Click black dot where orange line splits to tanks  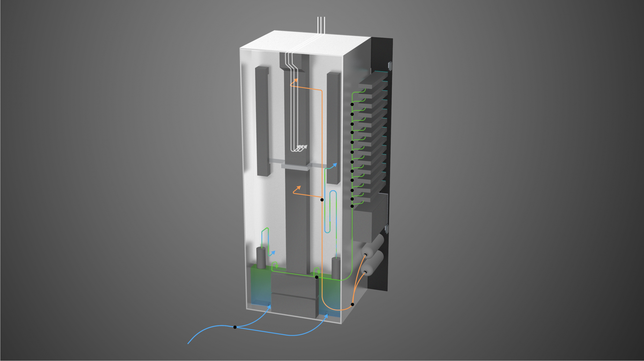click(x=352, y=304)
